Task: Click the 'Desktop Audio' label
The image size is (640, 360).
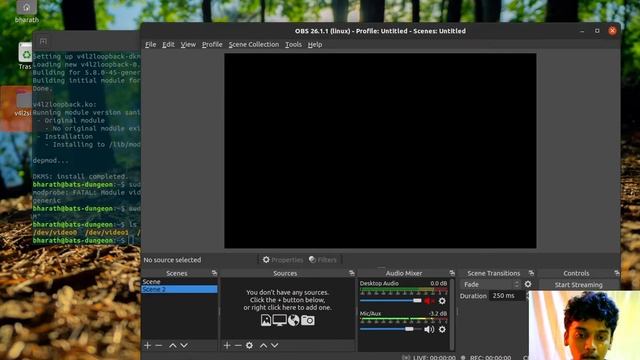Action: [379, 283]
